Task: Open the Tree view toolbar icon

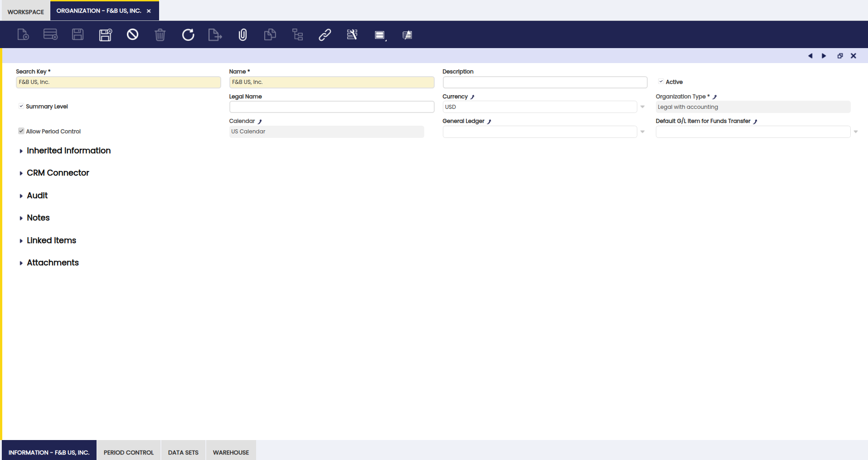Action: click(x=297, y=34)
